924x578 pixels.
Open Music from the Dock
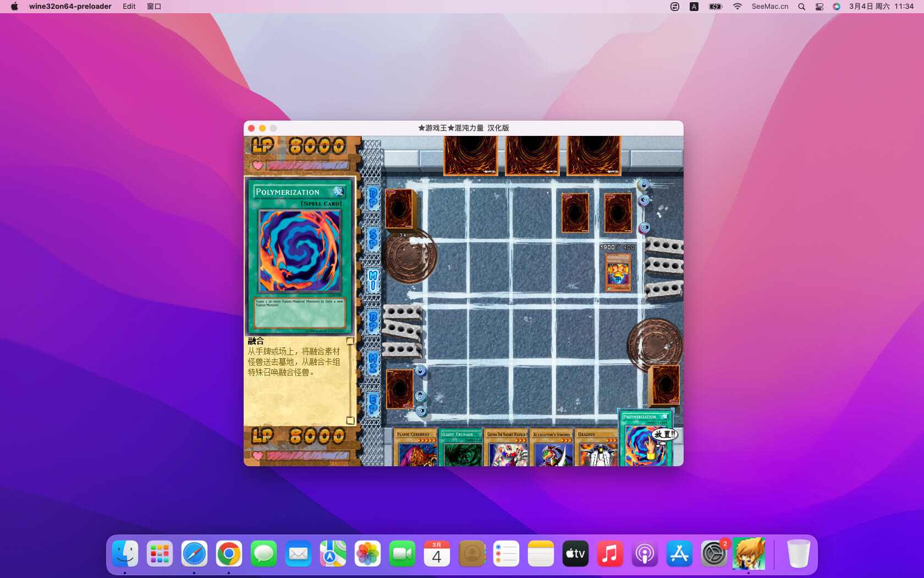tap(610, 554)
